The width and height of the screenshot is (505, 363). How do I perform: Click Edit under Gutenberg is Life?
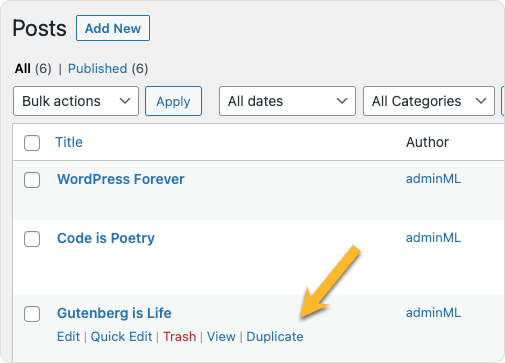point(68,337)
